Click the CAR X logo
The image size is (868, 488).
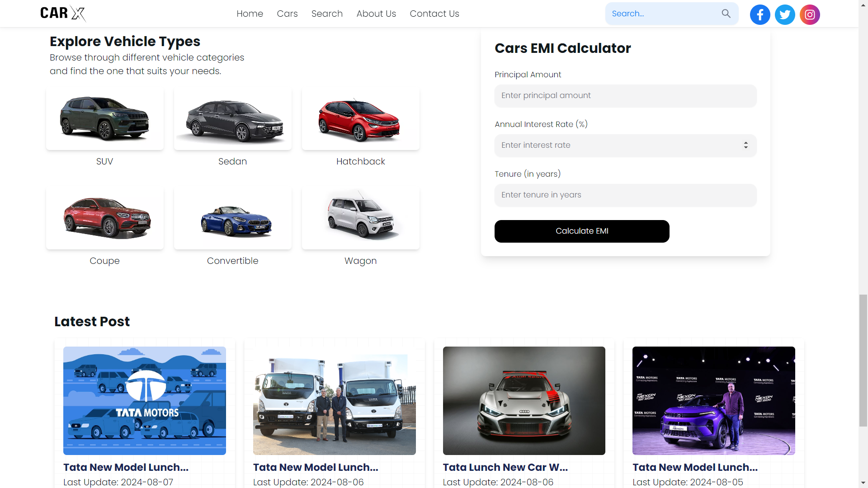(63, 14)
